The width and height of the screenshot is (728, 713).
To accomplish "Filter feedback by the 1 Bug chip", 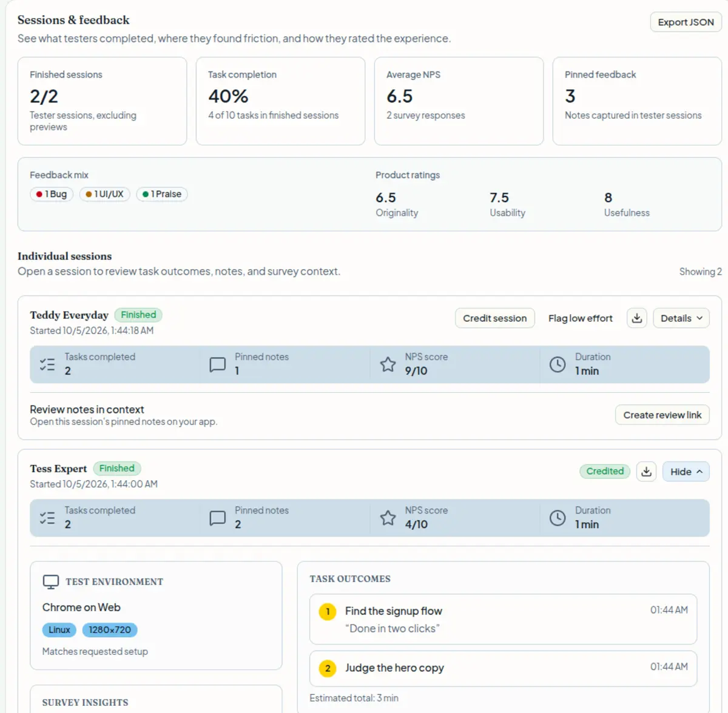I will click(52, 194).
